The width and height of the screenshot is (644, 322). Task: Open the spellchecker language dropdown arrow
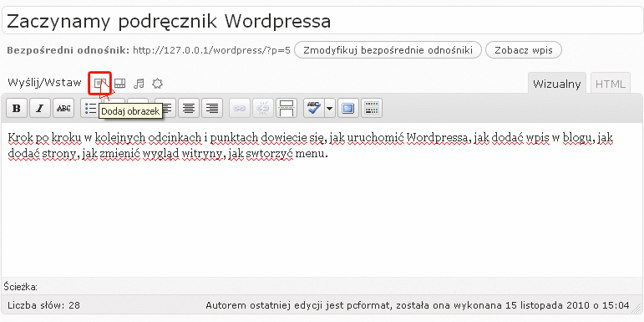pyautogui.click(x=330, y=108)
